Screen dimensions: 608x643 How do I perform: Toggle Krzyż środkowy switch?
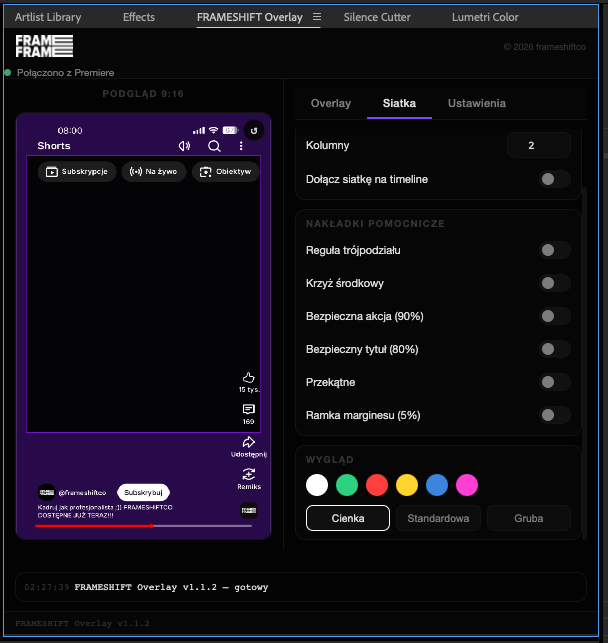pyautogui.click(x=555, y=283)
